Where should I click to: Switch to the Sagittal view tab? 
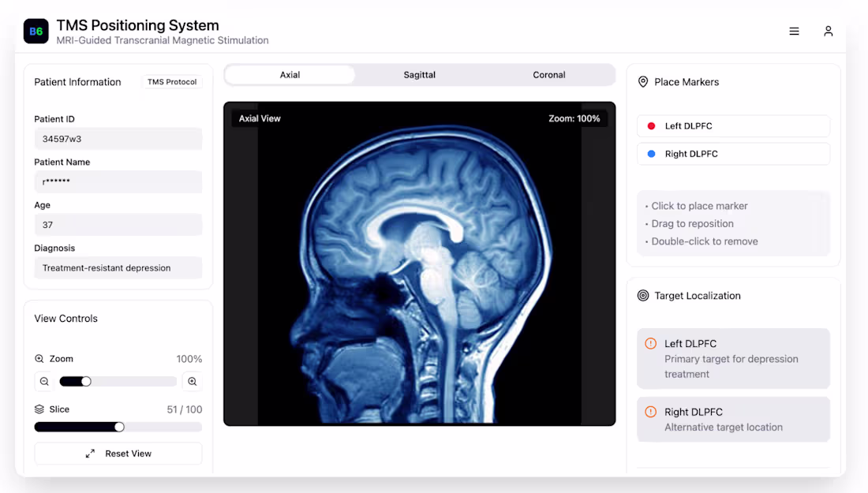point(419,74)
